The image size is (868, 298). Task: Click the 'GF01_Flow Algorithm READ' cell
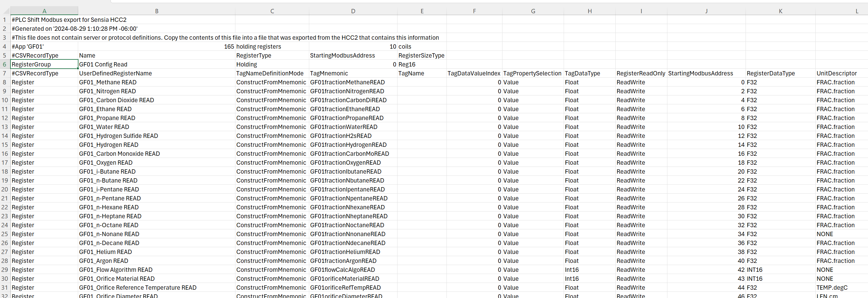pyautogui.click(x=116, y=270)
